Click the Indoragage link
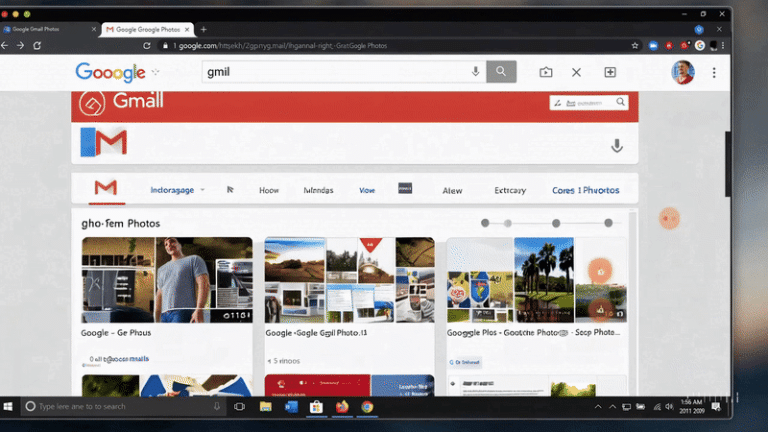The image size is (768, 432). tap(172, 190)
